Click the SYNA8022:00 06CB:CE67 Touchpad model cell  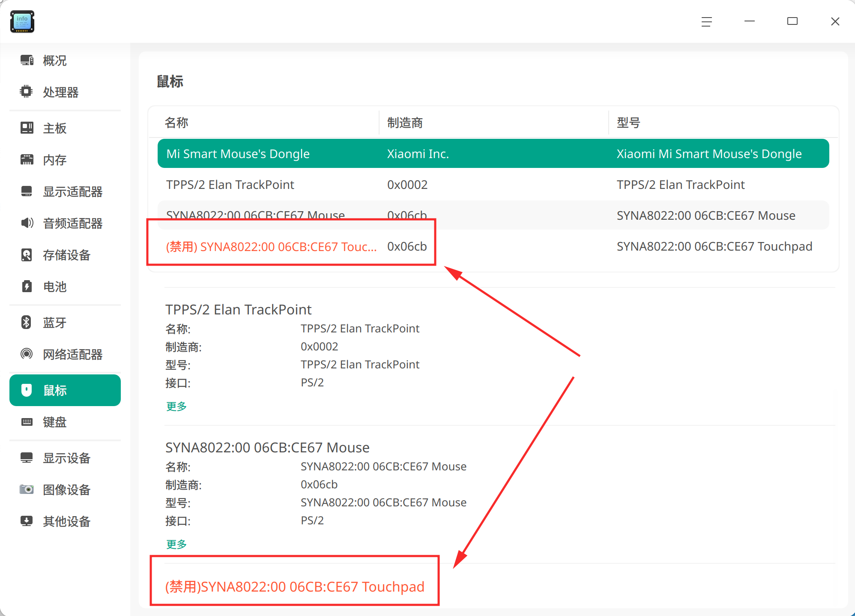714,246
